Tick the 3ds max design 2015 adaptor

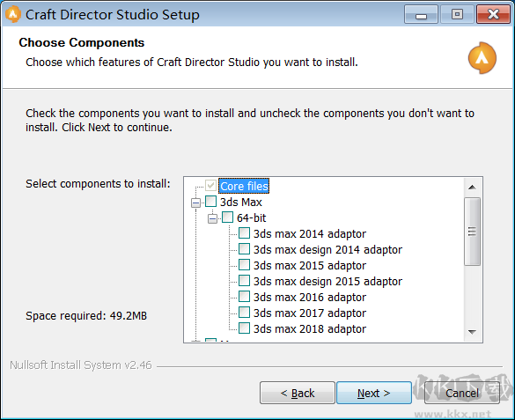[244, 281]
